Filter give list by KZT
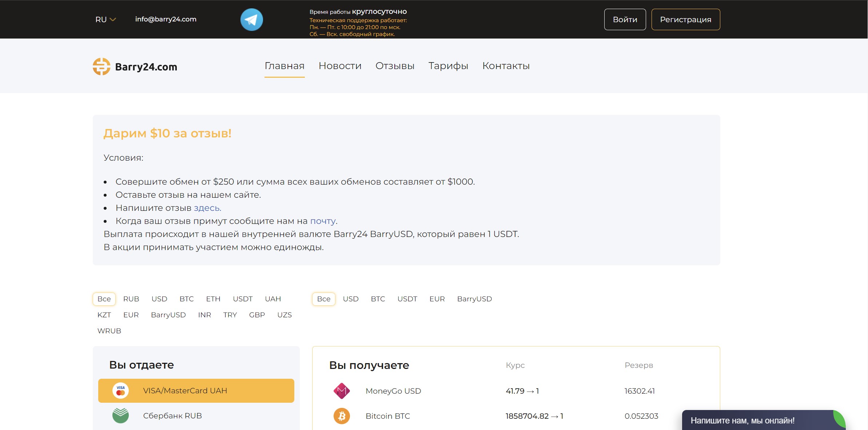Screen dimensions: 868x430 (x=104, y=315)
